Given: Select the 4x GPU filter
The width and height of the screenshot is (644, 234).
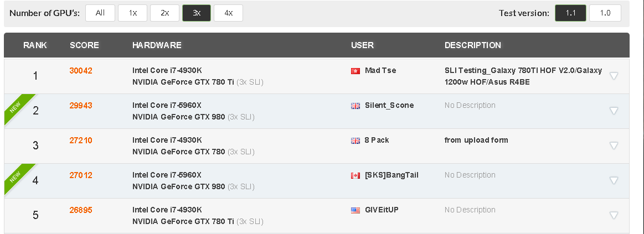Looking at the screenshot, I should tap(228, 13).
